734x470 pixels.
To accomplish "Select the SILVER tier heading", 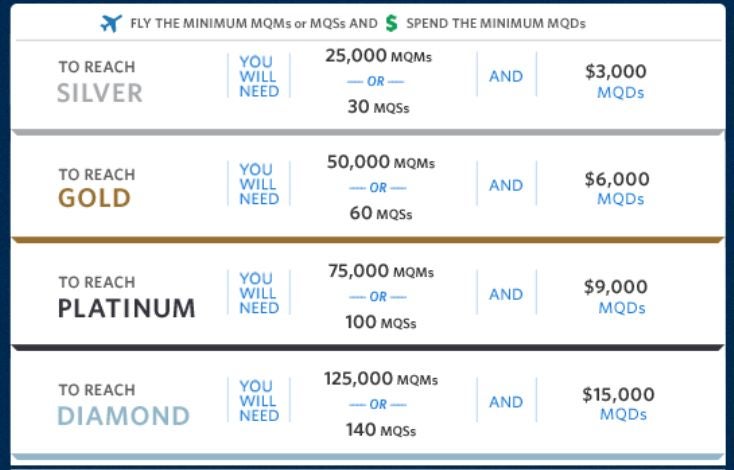I will (x=100, y=93).
